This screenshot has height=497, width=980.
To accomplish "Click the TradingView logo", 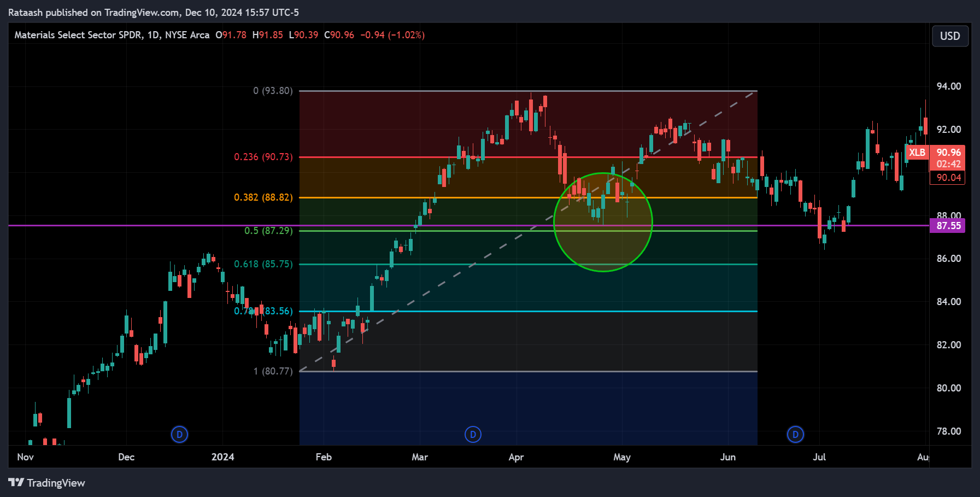I will [x=47, y=483].
